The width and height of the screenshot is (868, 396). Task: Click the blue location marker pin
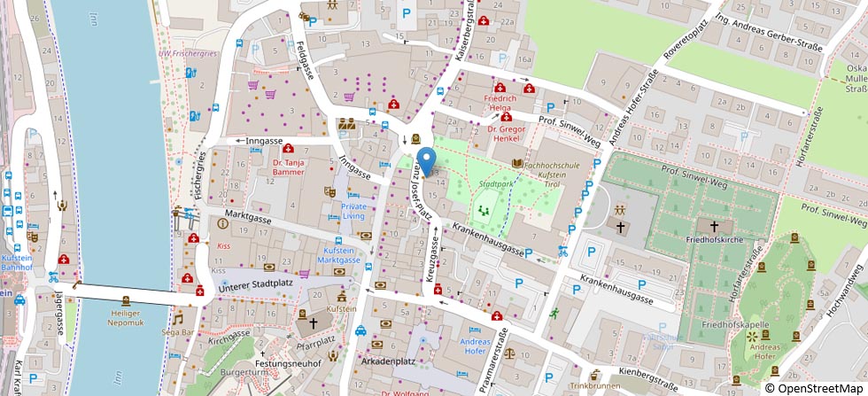(x=426, y=160)
